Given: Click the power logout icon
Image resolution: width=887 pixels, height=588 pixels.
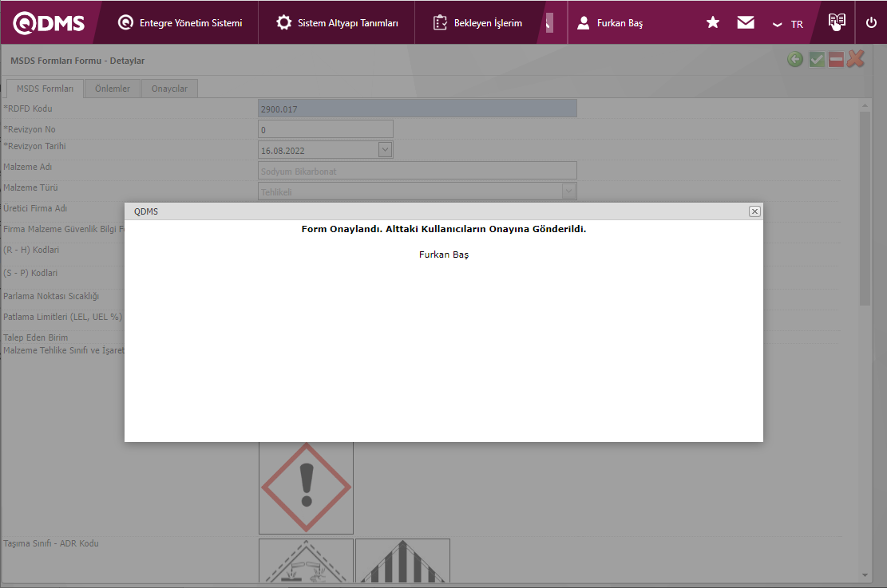Looking at the screenshot, I should coord(871,22).
